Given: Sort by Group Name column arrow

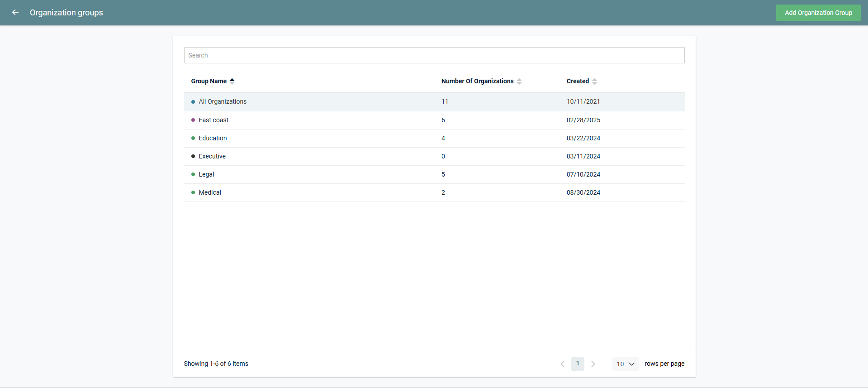Looking at the screenshot, I should [x=232, y=81].
